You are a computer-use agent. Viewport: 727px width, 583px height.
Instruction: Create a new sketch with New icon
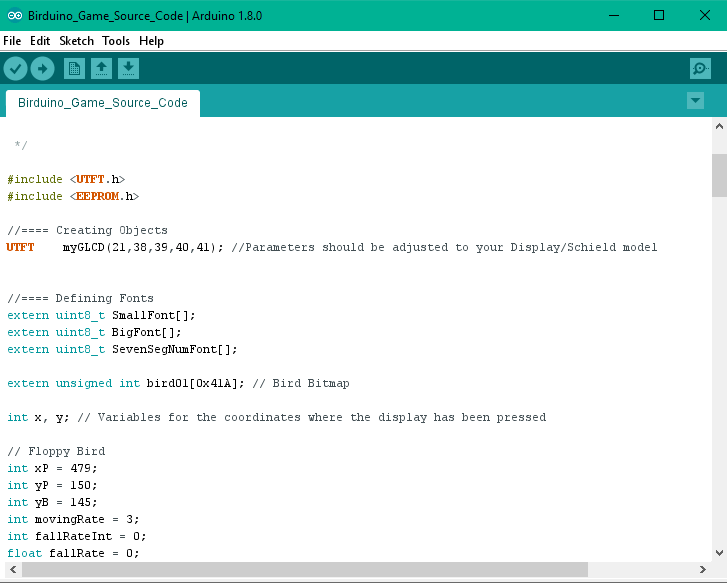[x=74, y=68]
